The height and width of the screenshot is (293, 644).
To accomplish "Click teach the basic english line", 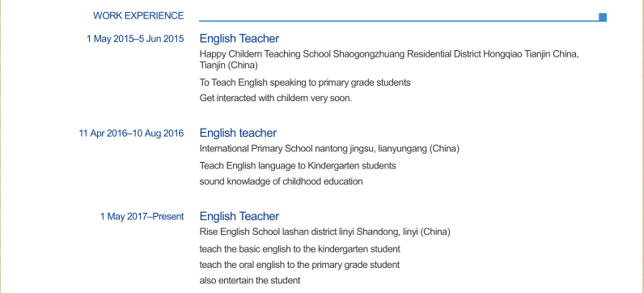I will coord(300,249).
